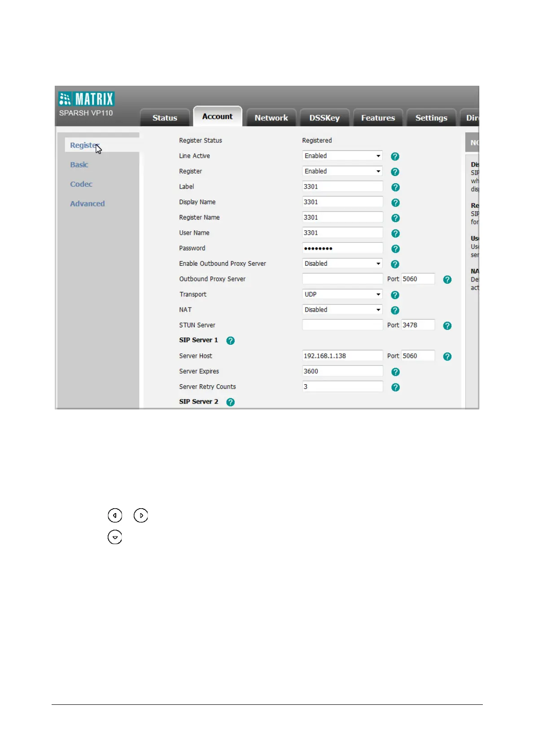The height and width of the screenshot is (756, 534).
Task: Open help for Label field
Action: [x=395, y=187]
